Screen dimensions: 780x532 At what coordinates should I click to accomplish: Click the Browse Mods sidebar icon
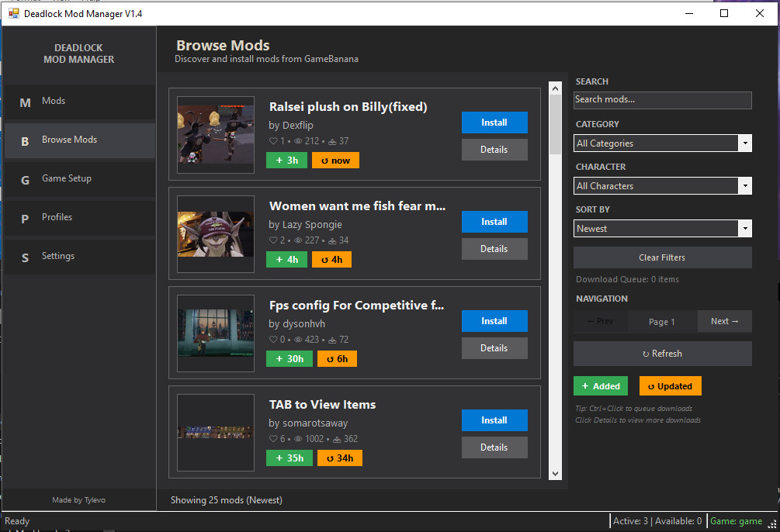coord(24,141)
